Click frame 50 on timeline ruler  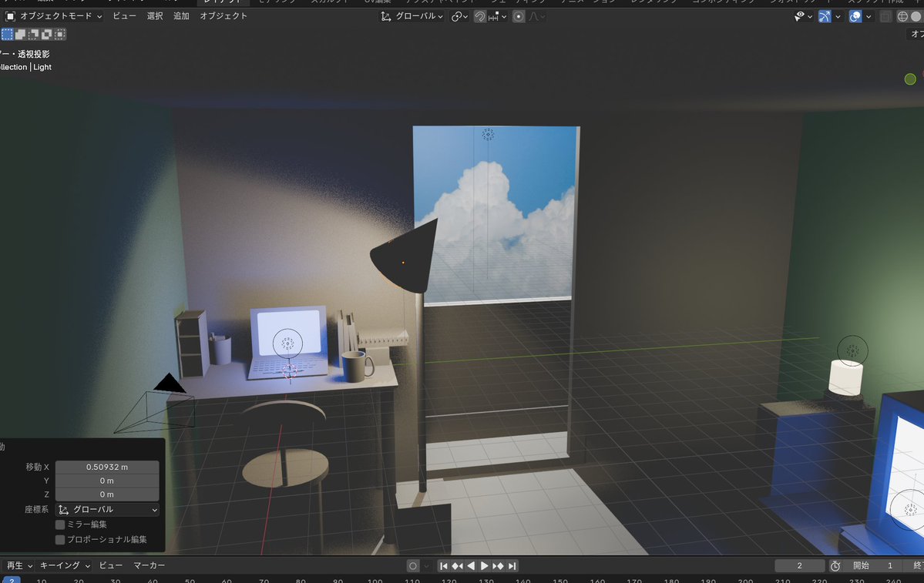point(190,581)
